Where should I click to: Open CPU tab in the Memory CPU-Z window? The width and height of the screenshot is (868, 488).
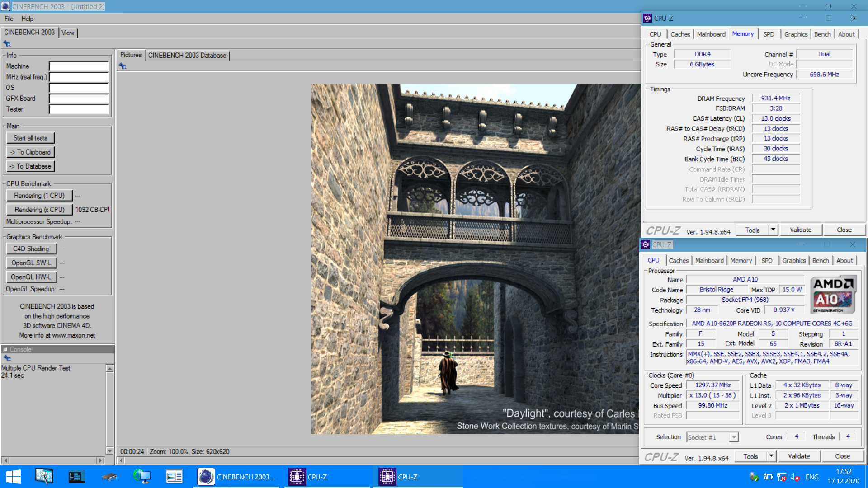(655, 34)
